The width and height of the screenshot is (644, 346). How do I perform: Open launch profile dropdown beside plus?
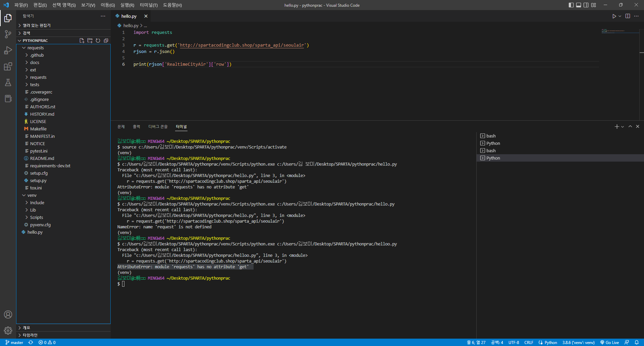pyautogui.click(x=623, y=127)
